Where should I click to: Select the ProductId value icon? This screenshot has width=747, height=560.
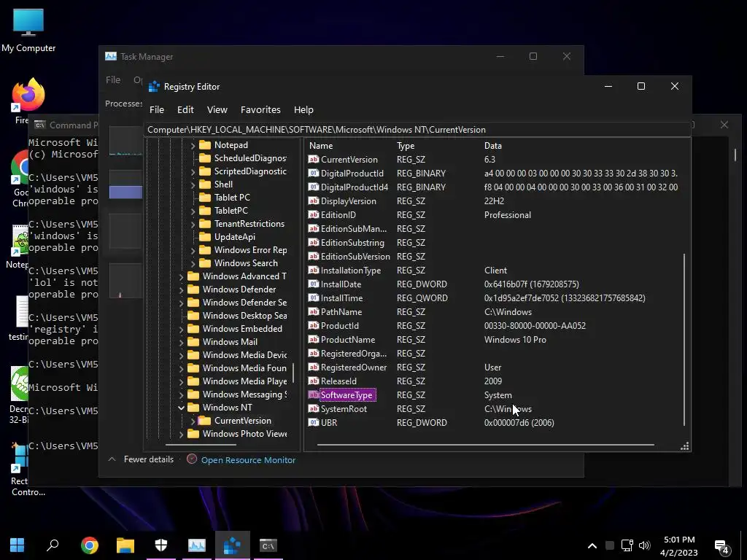(x=314, y=325)
